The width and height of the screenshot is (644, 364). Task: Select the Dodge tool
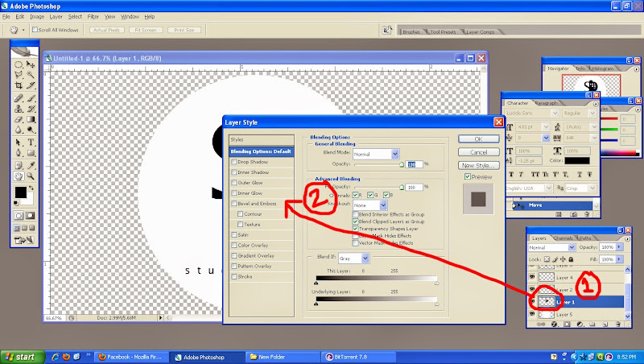click(31, 130)
